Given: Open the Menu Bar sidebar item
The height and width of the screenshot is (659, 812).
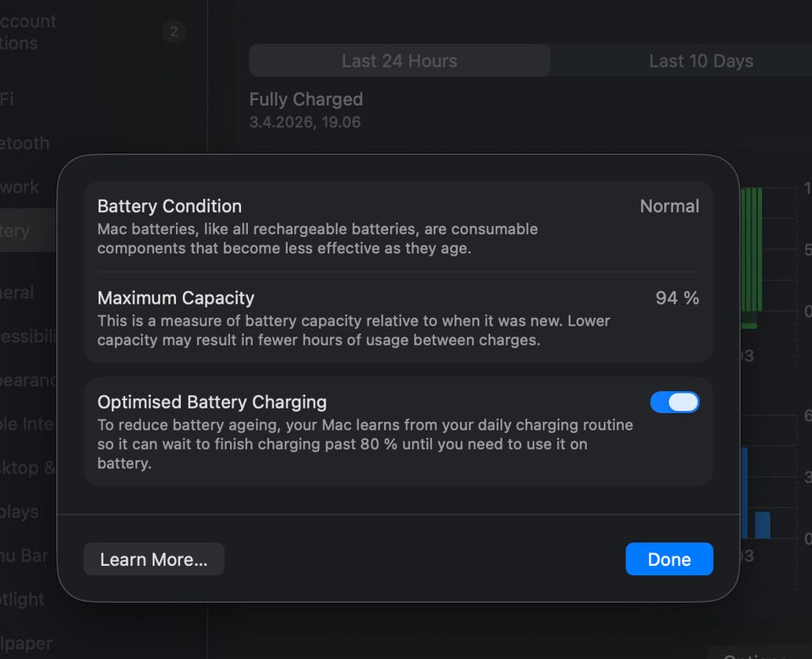Looking at the screenshot, I should click(x=24, y=556).
